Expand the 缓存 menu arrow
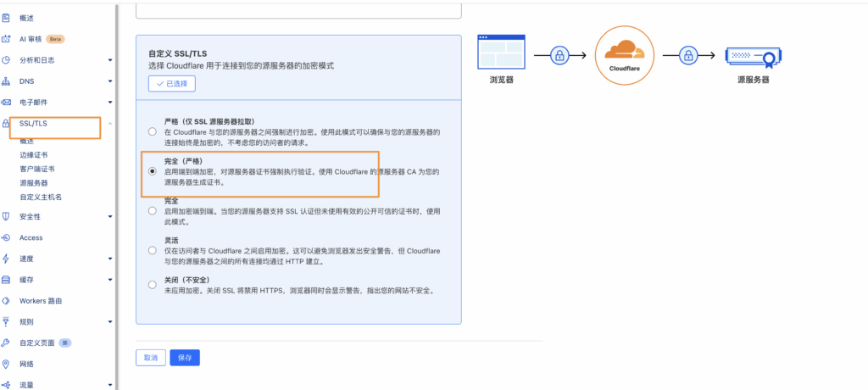Viewport: 868px width, 390px height. tap(110, 280)
